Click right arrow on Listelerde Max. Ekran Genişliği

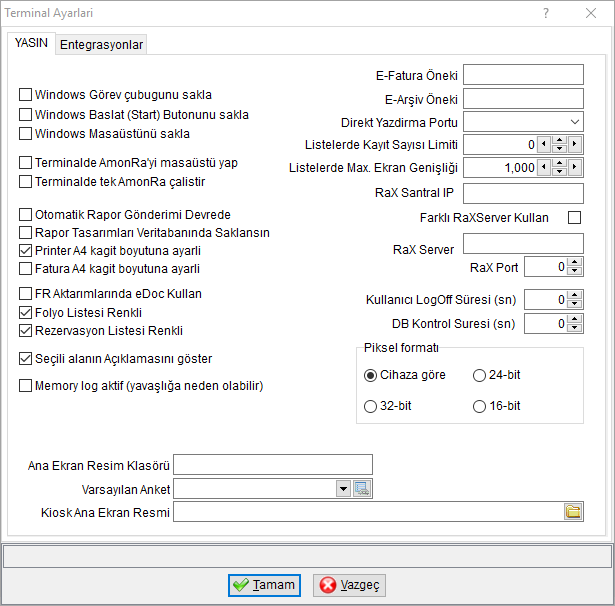click(x=575, y=167)
